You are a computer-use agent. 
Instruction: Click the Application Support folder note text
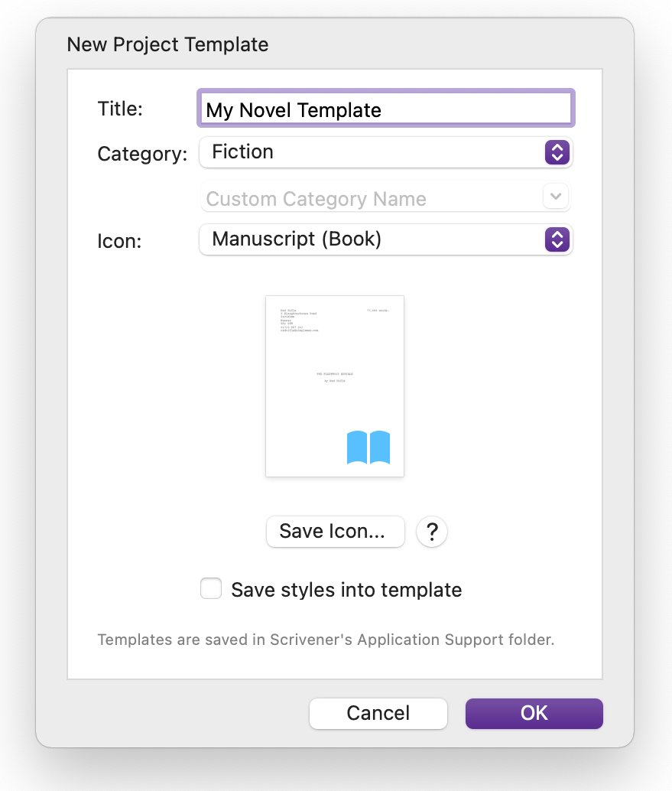pyautogui.click(x=326, y=640)
